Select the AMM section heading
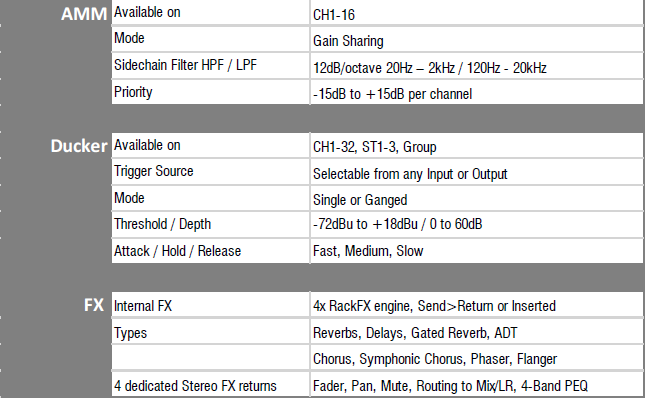The width and height of the screenshot is (645, 398). click(84, 14)
